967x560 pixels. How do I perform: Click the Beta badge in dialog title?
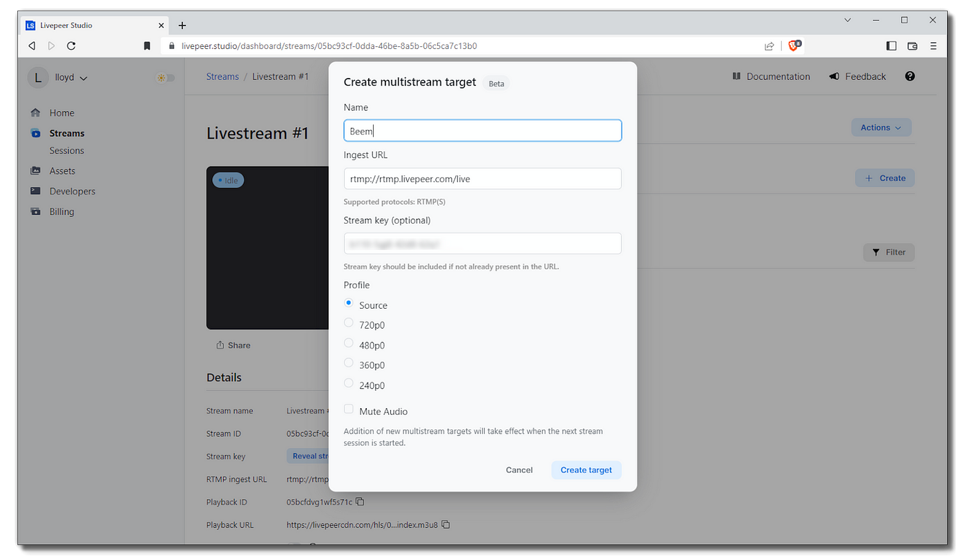[x=497, y=84]
